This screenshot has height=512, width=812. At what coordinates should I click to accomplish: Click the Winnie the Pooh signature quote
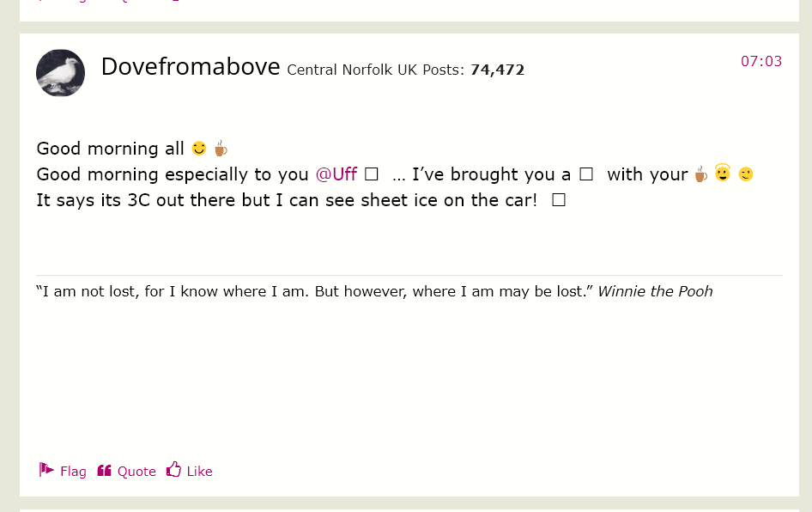374,291
